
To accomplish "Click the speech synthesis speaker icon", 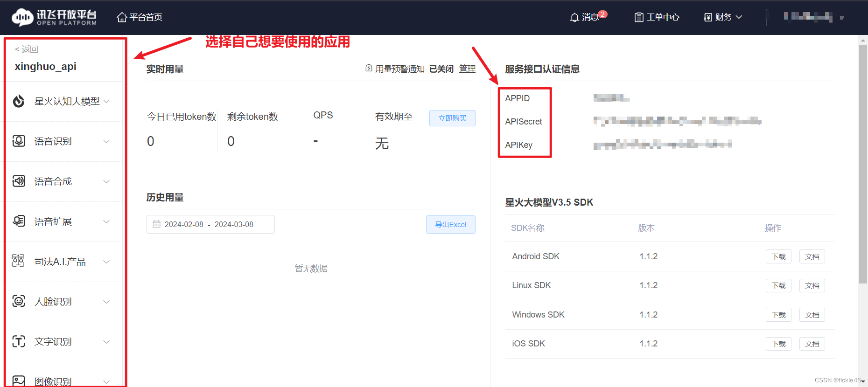I will (19, 181).
